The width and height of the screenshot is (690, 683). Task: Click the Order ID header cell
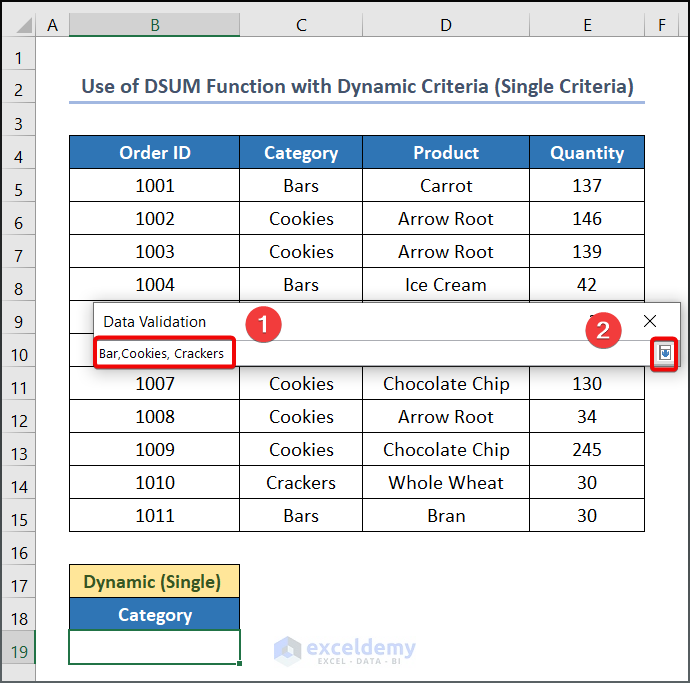tap(154, 153)
